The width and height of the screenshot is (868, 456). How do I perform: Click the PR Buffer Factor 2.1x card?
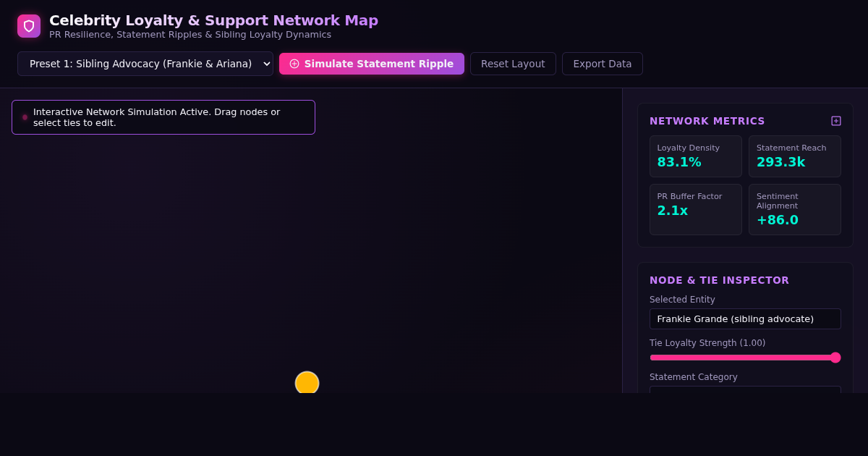(696, 209)
